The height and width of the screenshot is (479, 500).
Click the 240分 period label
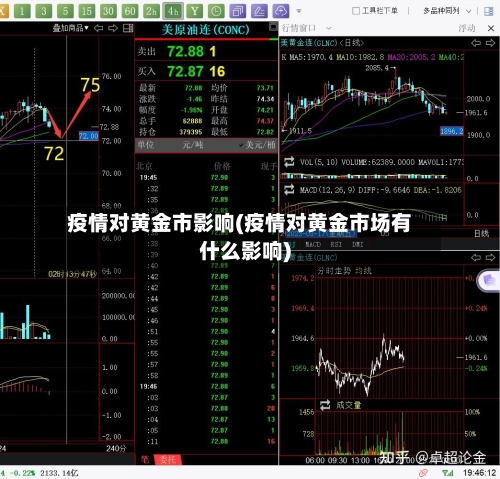[x=116, y=448]
